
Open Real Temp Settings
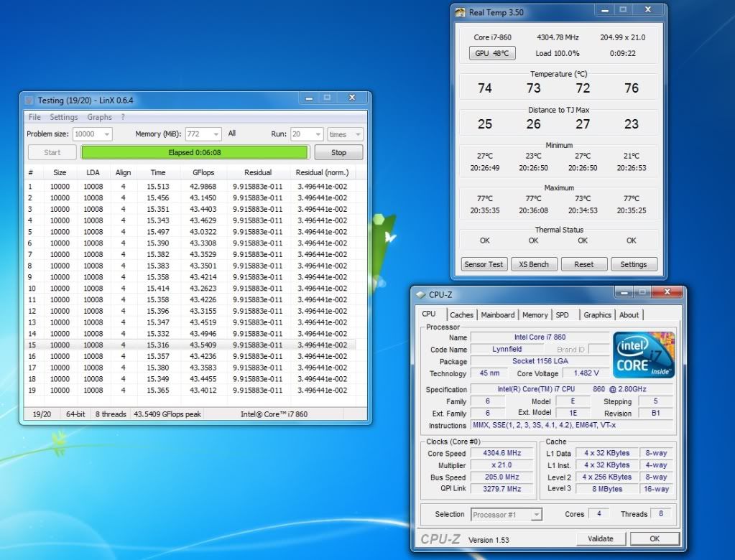pyautogui.click(x=633, y=264)
